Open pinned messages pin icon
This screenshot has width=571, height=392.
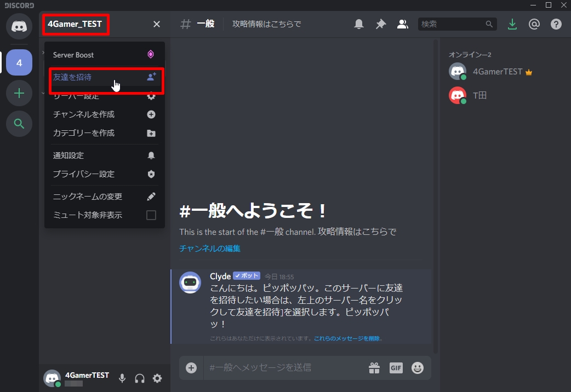[380, 24]
